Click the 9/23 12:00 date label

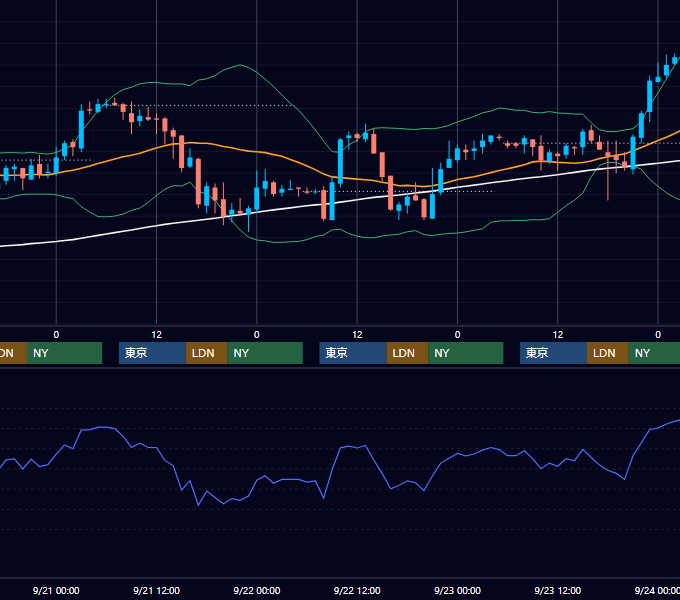[557, 590]
